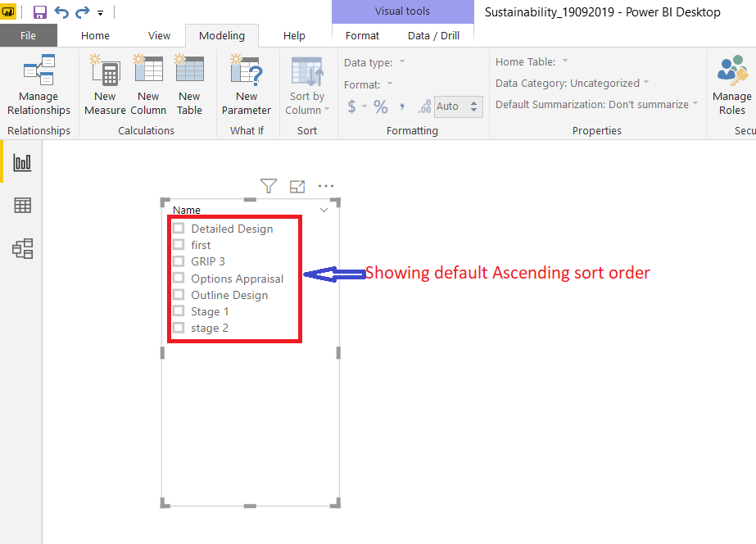Open the Quick Access Toolbar customize arrow
The image size is (756, 544).
coord(100,13)
